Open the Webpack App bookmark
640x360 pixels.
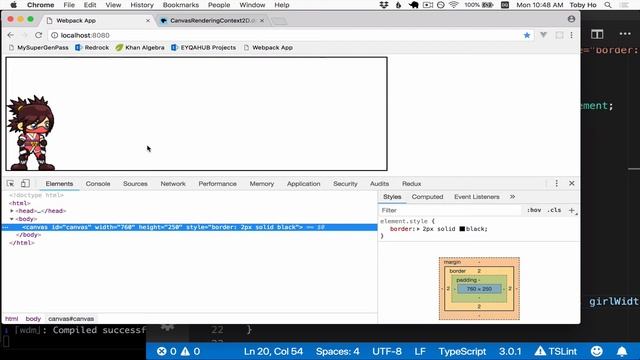pos(268,47)
